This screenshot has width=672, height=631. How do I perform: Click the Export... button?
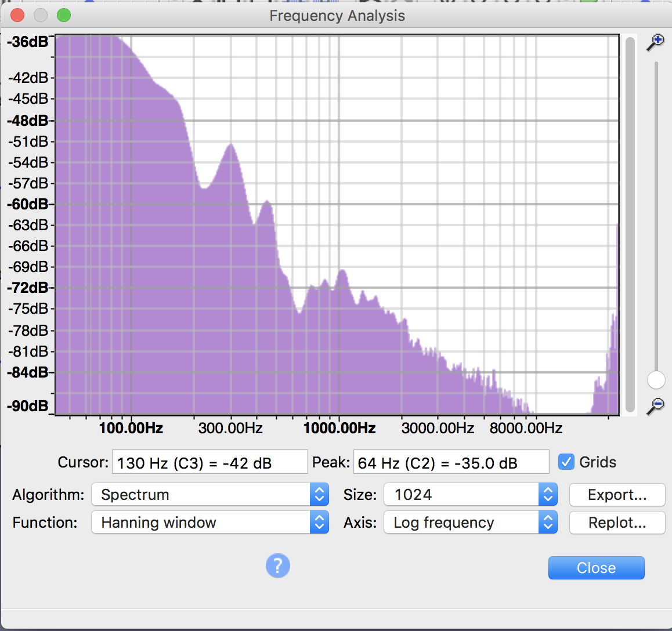click(x=617, y=495)
